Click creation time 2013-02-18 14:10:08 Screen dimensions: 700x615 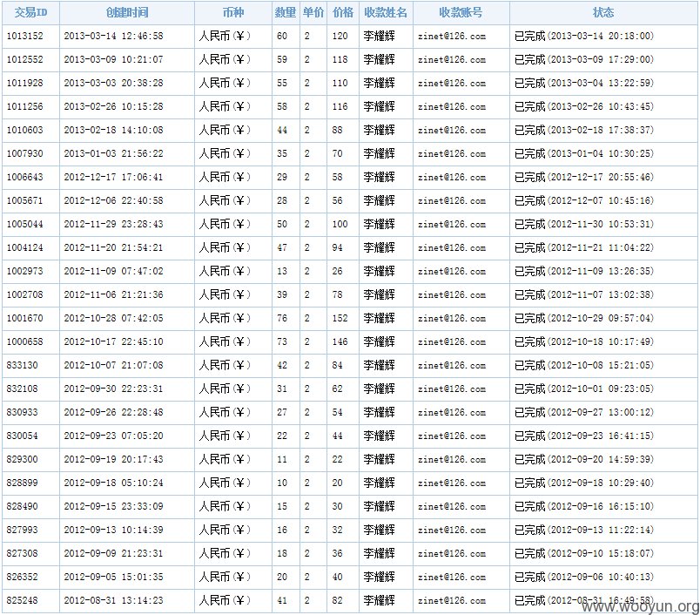(113, 130)
